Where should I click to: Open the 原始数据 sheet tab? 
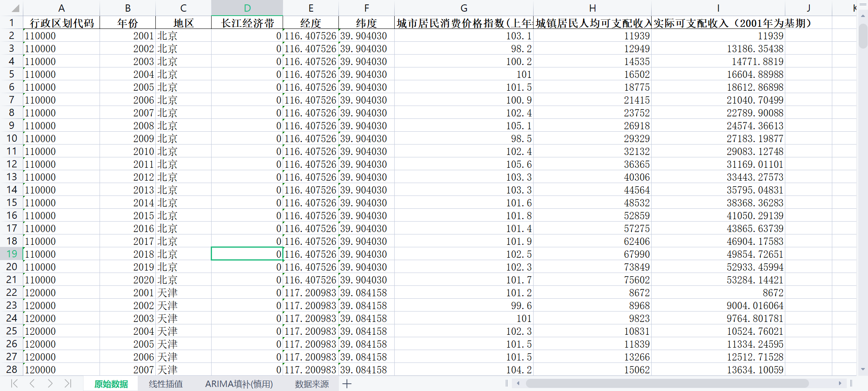coord(111,384)
